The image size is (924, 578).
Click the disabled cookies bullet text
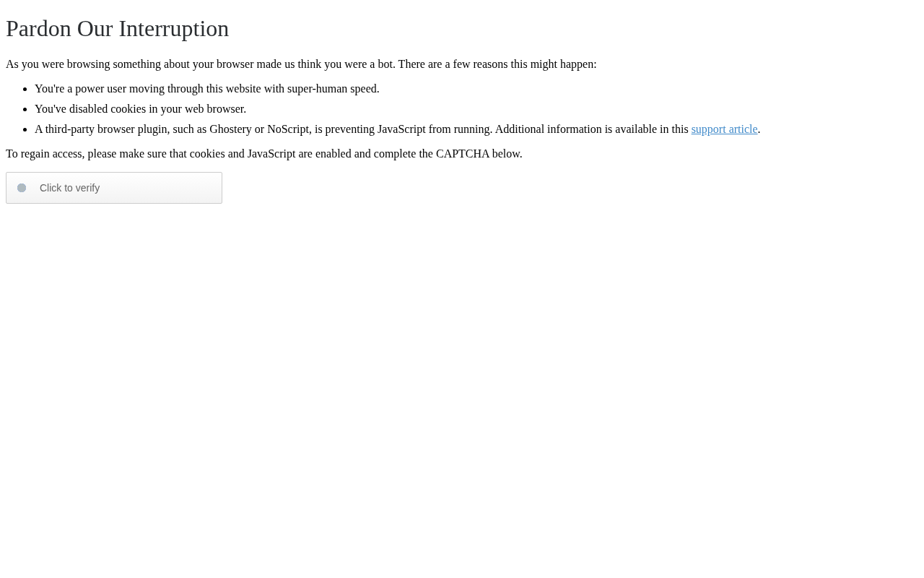pos(140,109)
